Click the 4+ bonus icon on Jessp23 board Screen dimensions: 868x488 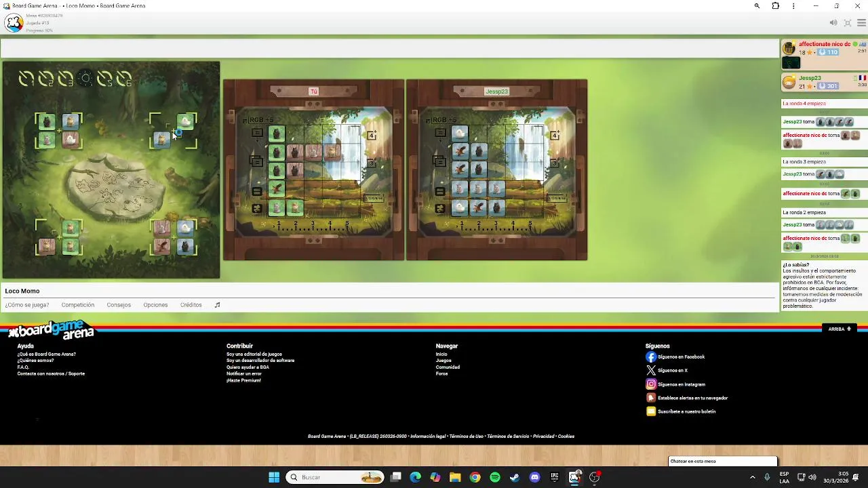tap(555, 136)
